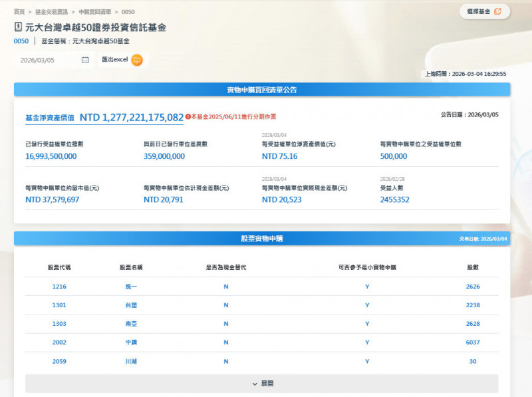Go to 首頁 in breadcrumb
This screenshot has height=397, width=532.
point(19,12)
